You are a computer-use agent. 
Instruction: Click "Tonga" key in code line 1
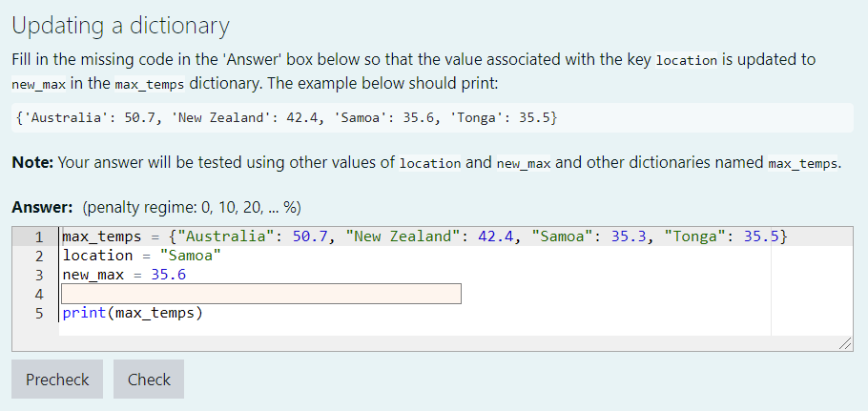(x=696, y=236)
